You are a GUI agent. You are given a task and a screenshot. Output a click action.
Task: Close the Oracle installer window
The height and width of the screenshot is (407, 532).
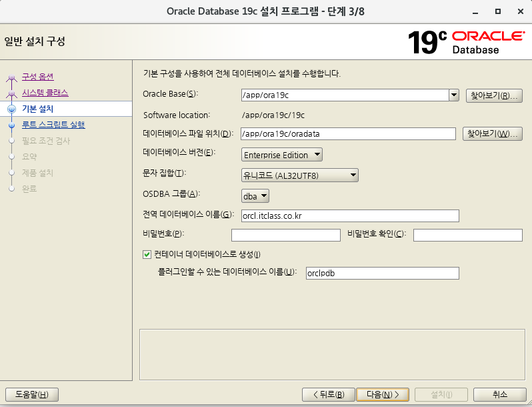point(521,11)
